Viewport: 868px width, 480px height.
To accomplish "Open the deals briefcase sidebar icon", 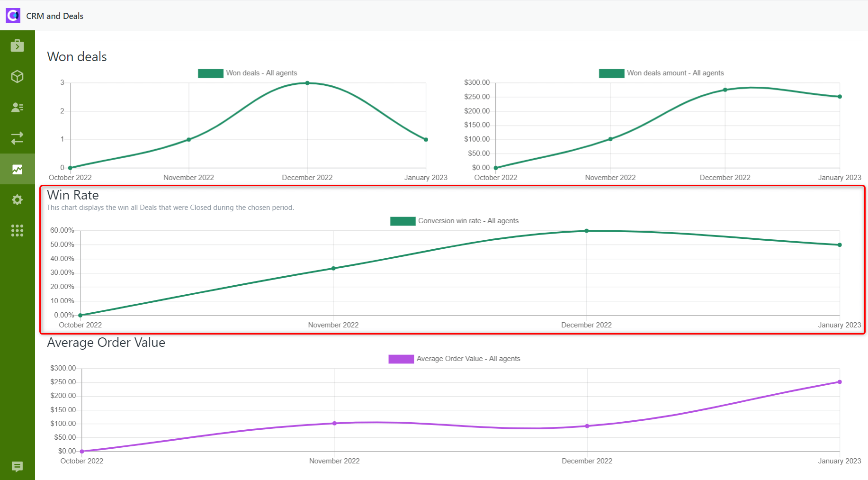I will 18,45.
